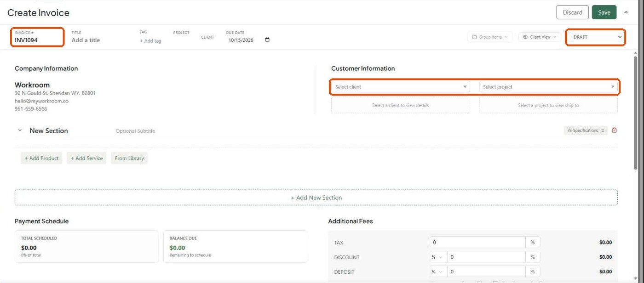Click the PROJECT label in header

tap(181, 33)
